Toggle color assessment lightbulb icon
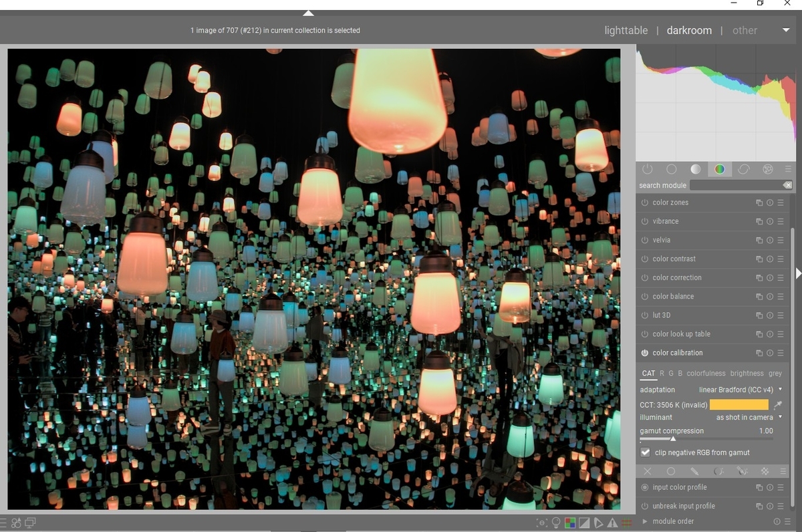Viewport: 802px width, 532px height. [556, 523]
